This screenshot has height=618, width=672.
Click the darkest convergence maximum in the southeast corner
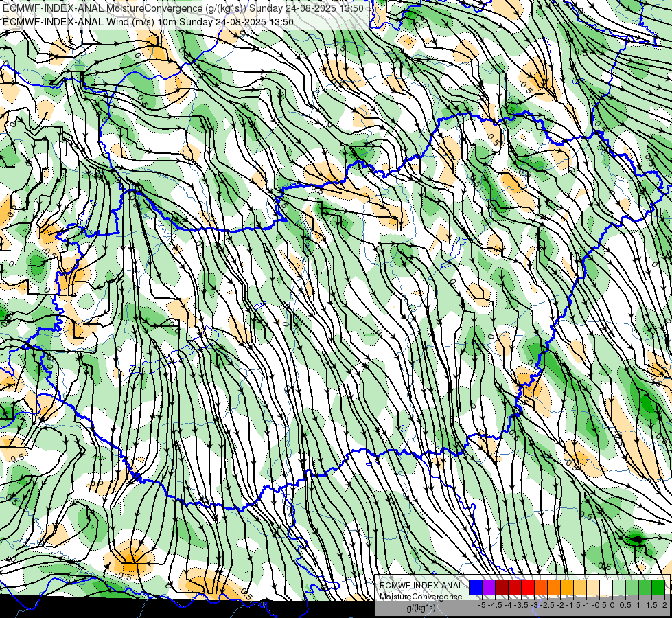coord(636,540)
